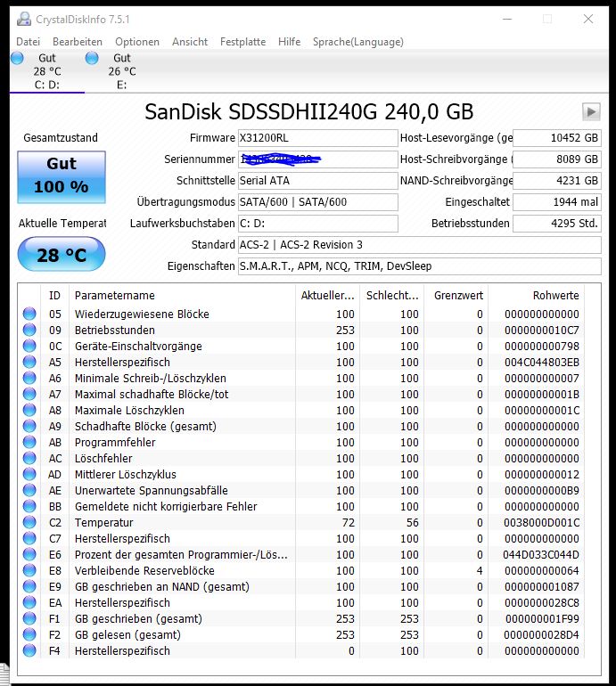Click the ID column header
This screenshot has height=686, width=616.
tap(54, 296)
